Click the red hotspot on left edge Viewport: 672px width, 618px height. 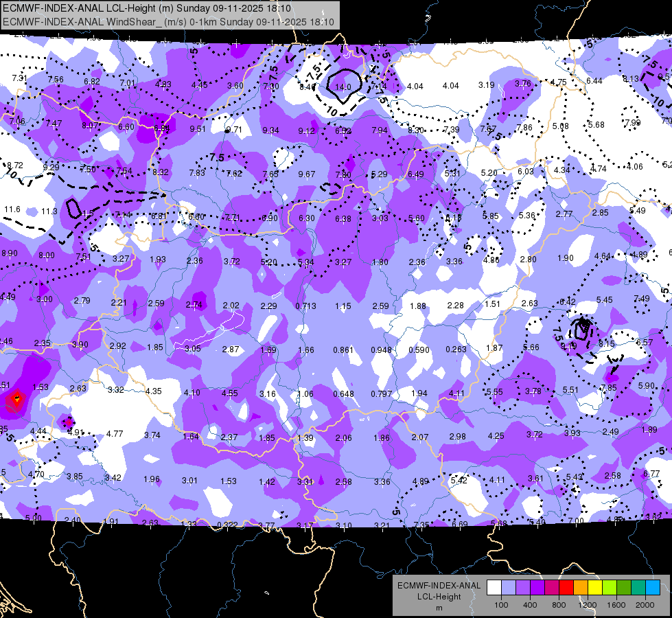tap(16, 399)
